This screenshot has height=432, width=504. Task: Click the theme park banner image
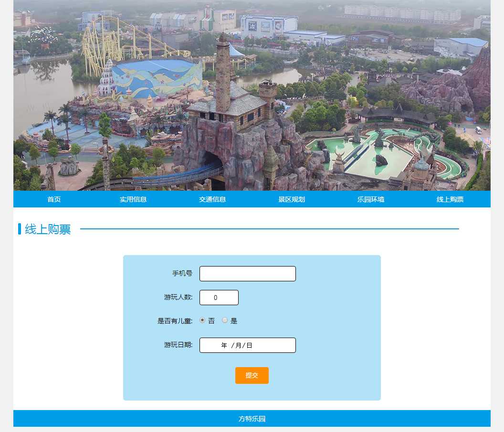252,95
